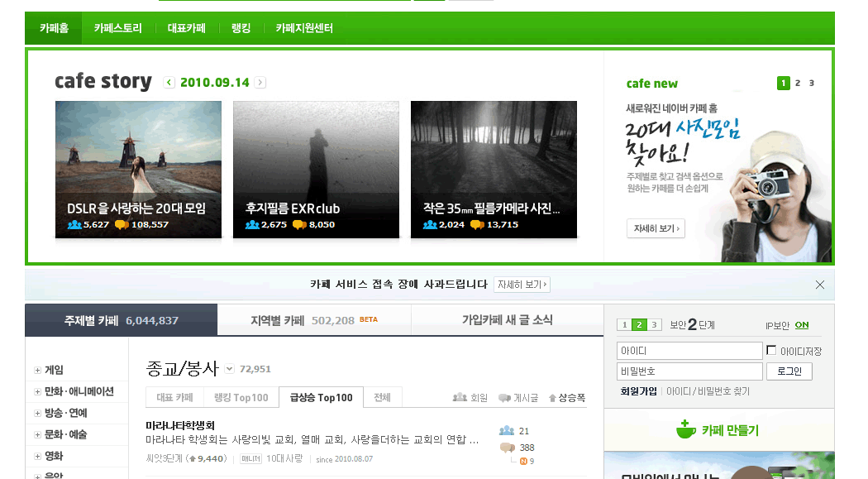Image resolution: width=868 pixels, height=479 pixels.
Task: Click 자세히 보기 in cafe new banner
Action: (x=655, y=228)
